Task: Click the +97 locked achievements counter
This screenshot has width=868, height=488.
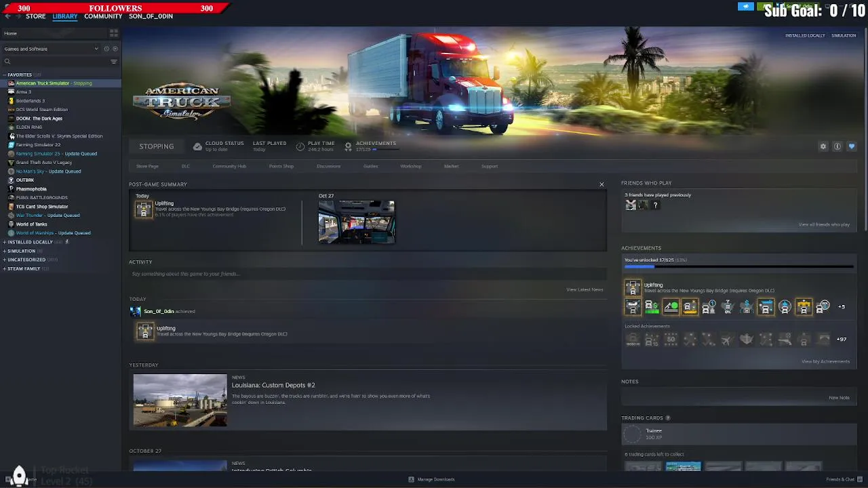Action: [x=842, y=339]
